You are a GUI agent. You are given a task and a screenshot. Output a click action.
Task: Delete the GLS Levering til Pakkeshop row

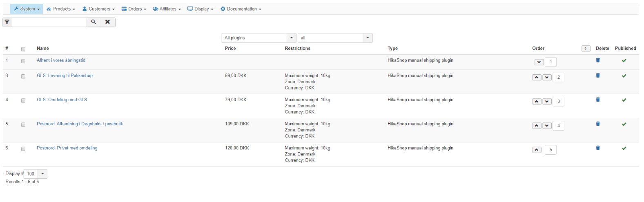(x=598, y=75)
